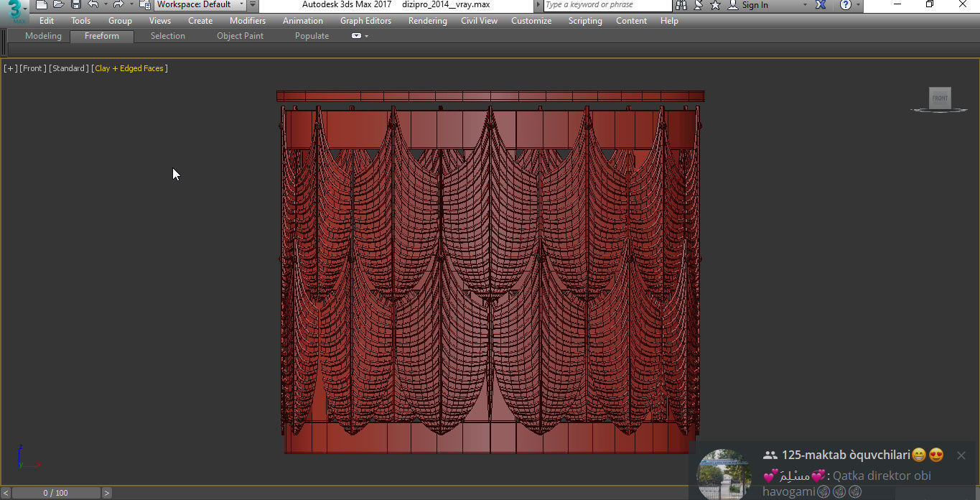
Task: Open the Clay + Edged Faces shading menu
Action: click(x=129, y=68)
